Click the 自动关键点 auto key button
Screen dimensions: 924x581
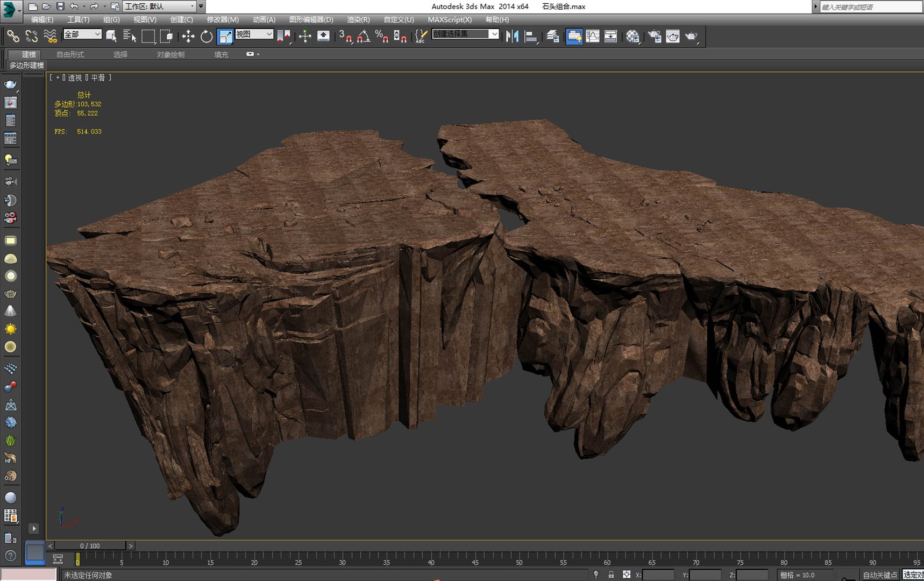(880, 575)
